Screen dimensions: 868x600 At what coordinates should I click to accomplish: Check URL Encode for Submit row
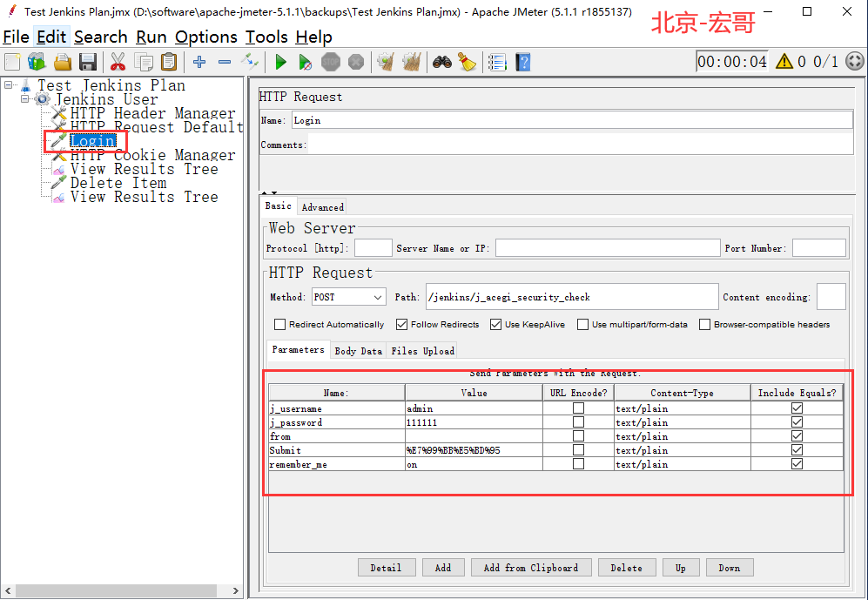click(x=578, y=450)
